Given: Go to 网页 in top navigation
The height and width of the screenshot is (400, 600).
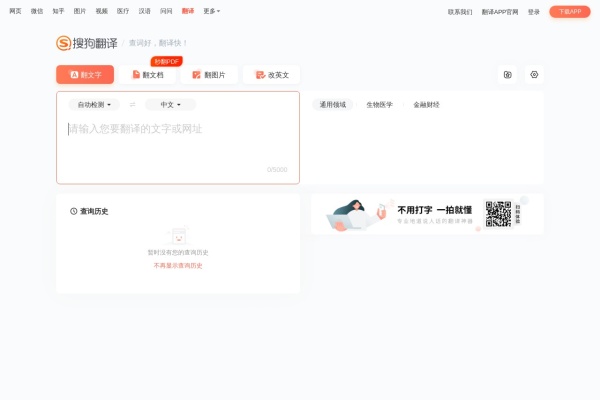Looking at the screenshot, I should (x=15, y=11).
